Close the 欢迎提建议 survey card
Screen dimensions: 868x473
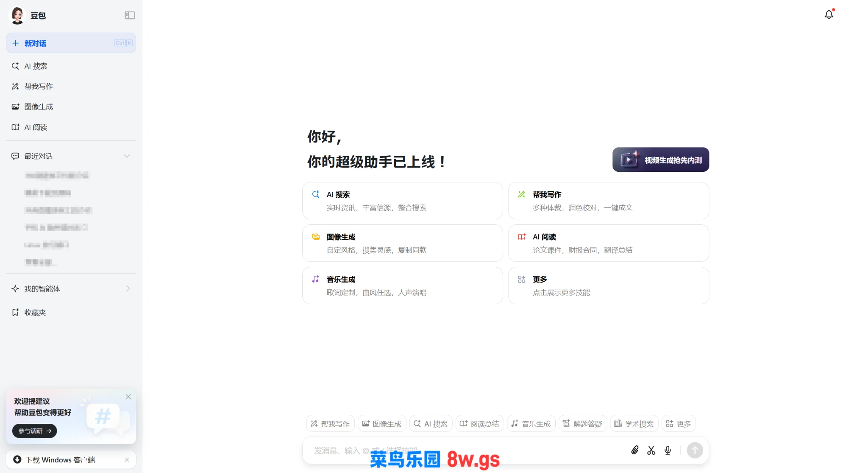point(128,397)
